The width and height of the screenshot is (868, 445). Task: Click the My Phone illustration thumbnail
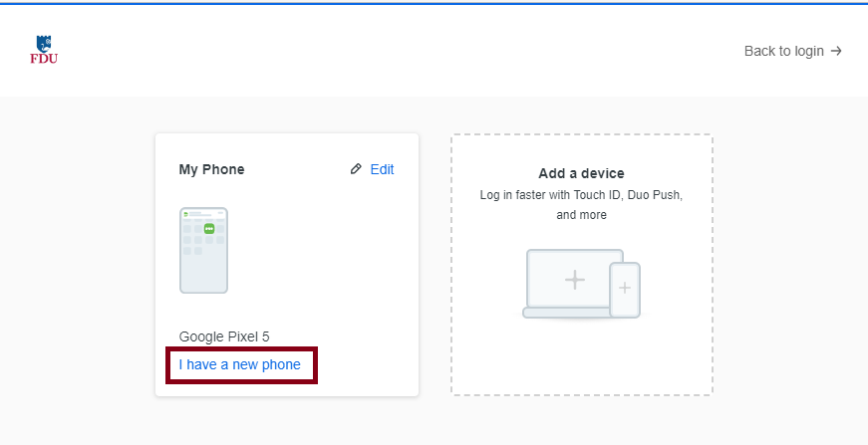203,251
